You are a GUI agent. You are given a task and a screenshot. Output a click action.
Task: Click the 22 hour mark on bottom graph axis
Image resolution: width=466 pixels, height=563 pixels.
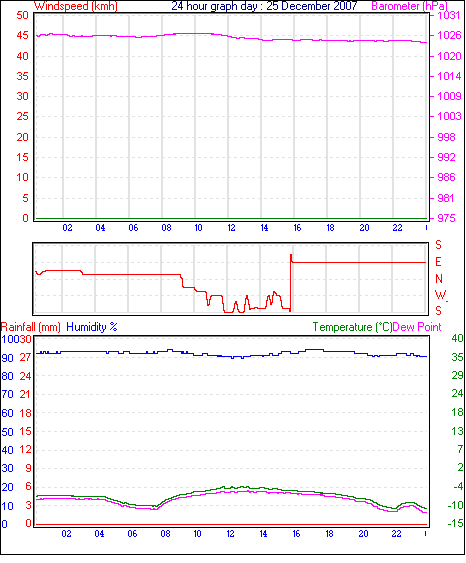click(396, 534)
